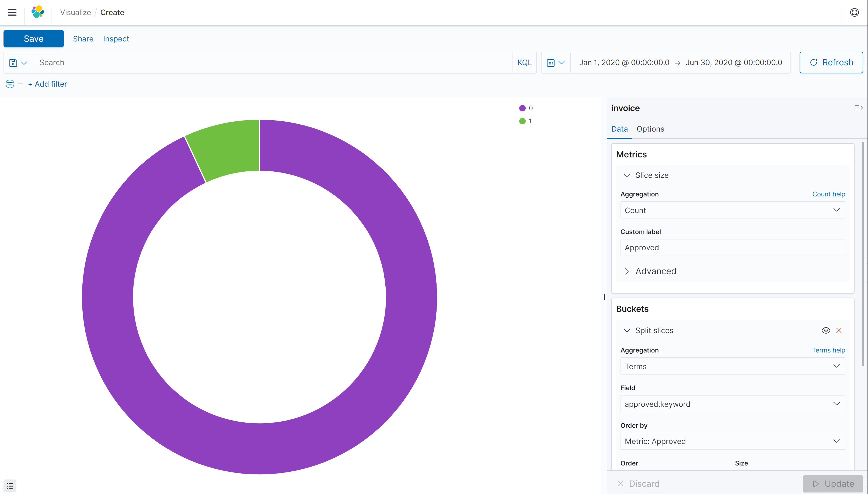Screen dimensions: 868x494
Task: Remove the Split slices bucket
Action: point(839,330)
